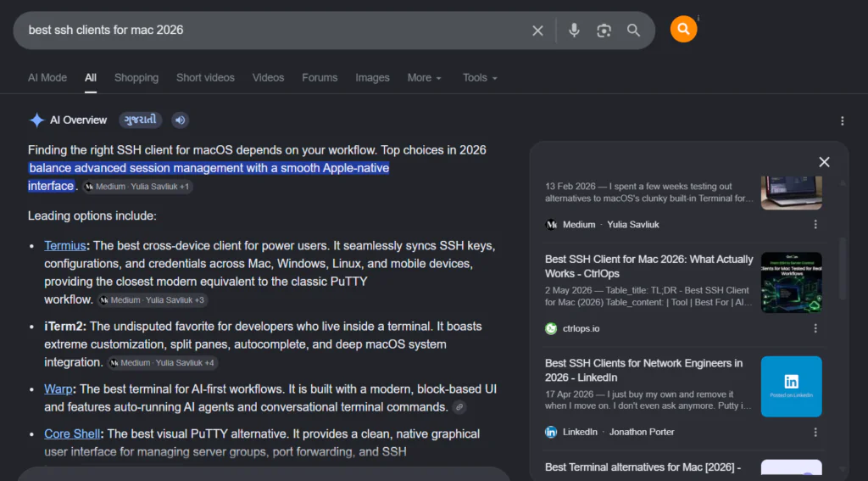868x481 pixels.
Task: Close the sources side panel
Action: 824,162
